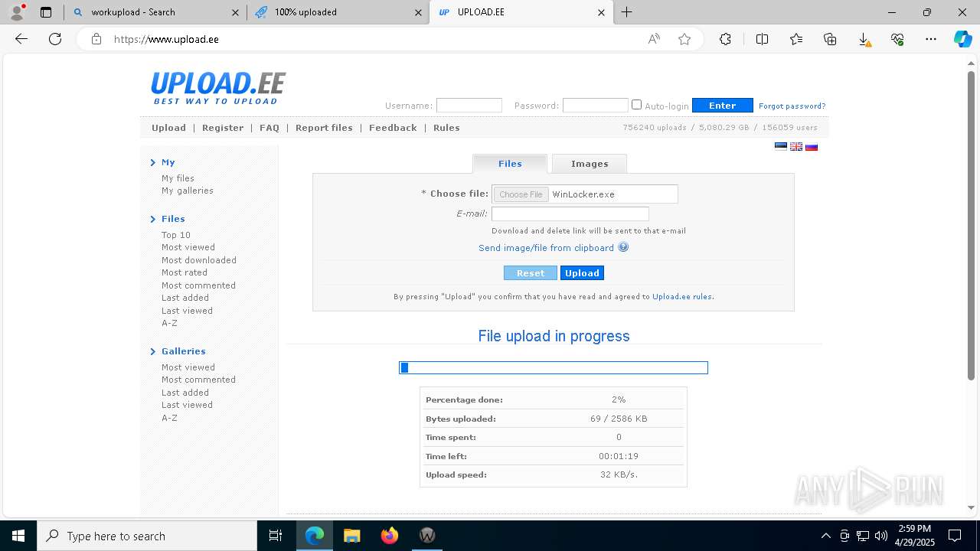Click the file upload progress bar
Image resolution: width=980 pixels, height=551 pixels.
coord(554,368)
